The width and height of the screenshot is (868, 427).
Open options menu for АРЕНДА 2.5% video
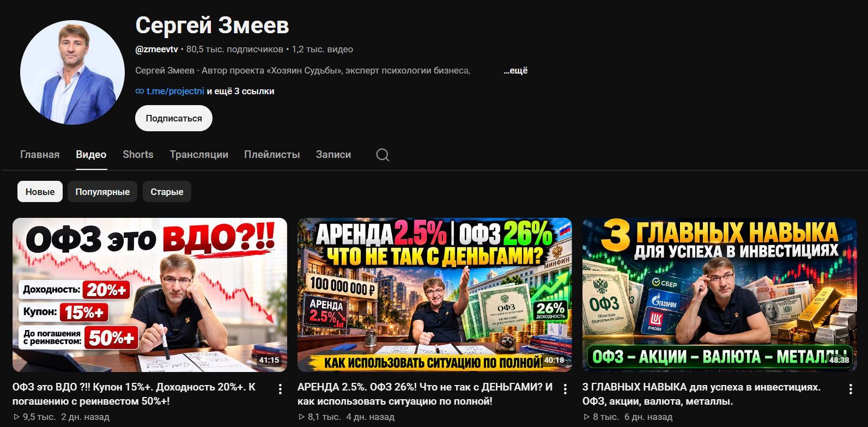pyautogui.click(x=565, y=389)
